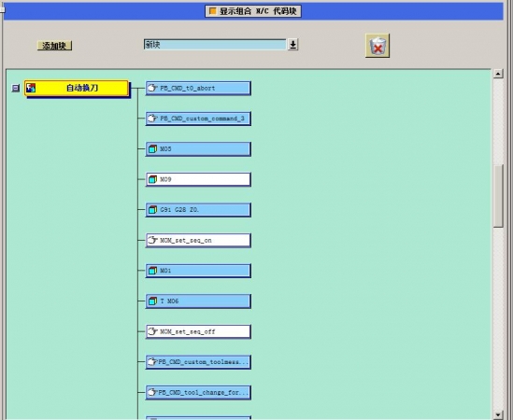Click the hand icon on MOM_set_seq_on
This screenshot has width=513, height=420.
click(152, 240)
